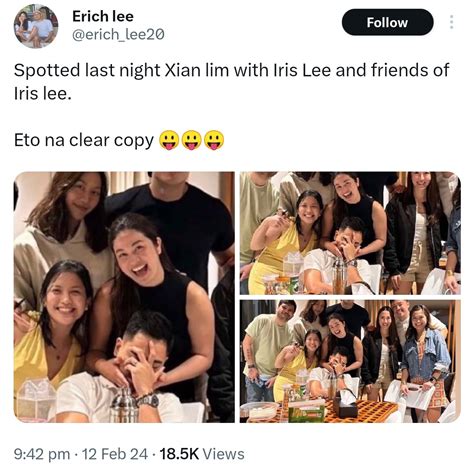Click the first tongue-out emoji
This screenshot has width=474, height=469.
(169, 140)
